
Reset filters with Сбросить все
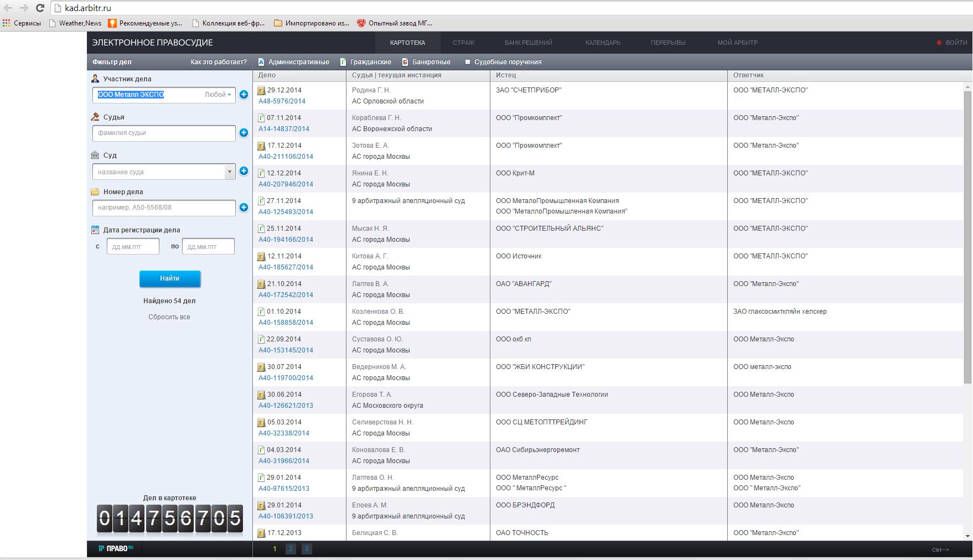(x=169, y=317)
